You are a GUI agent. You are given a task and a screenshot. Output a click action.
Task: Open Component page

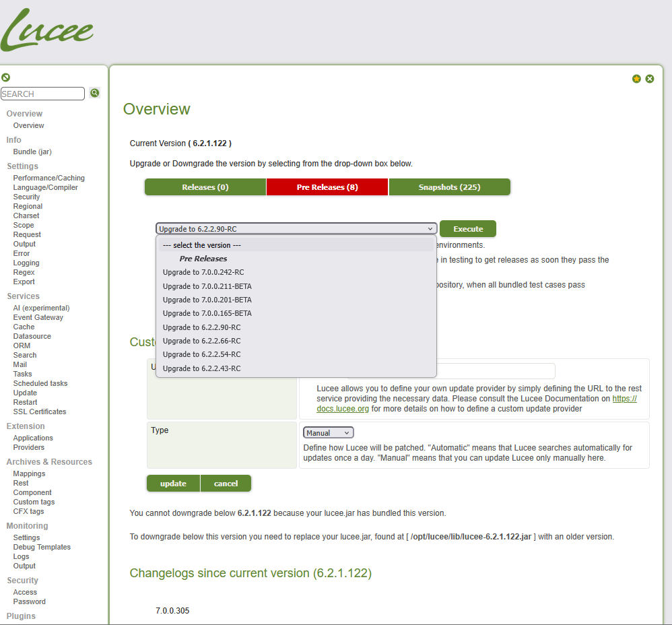(32, 492)
